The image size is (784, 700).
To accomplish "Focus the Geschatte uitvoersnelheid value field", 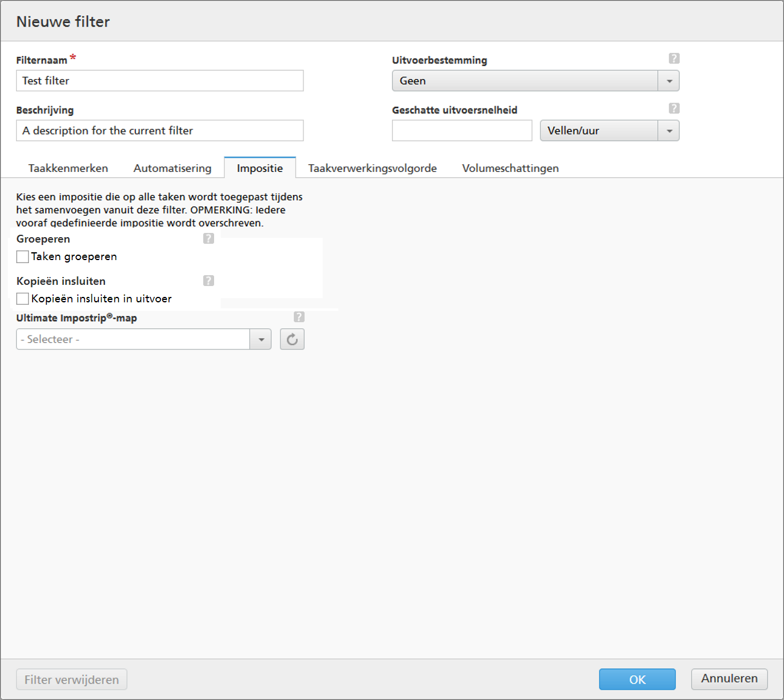I will [461, 131].
